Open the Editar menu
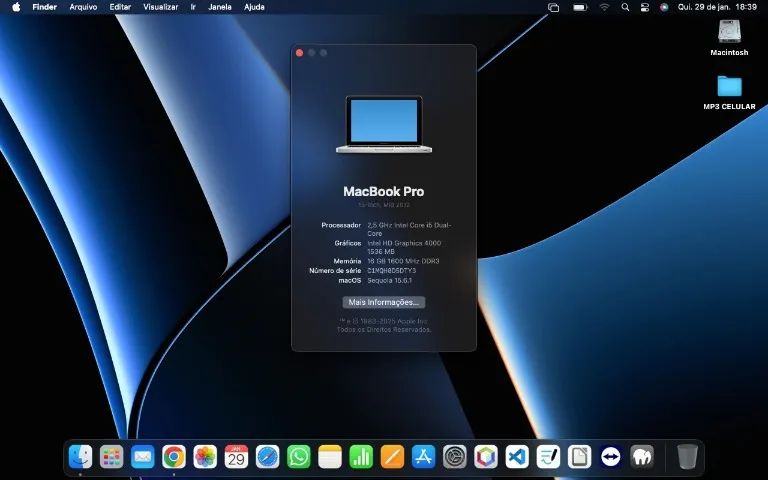Viewport: 768px width, 480px height. click(x=120, y=7)
